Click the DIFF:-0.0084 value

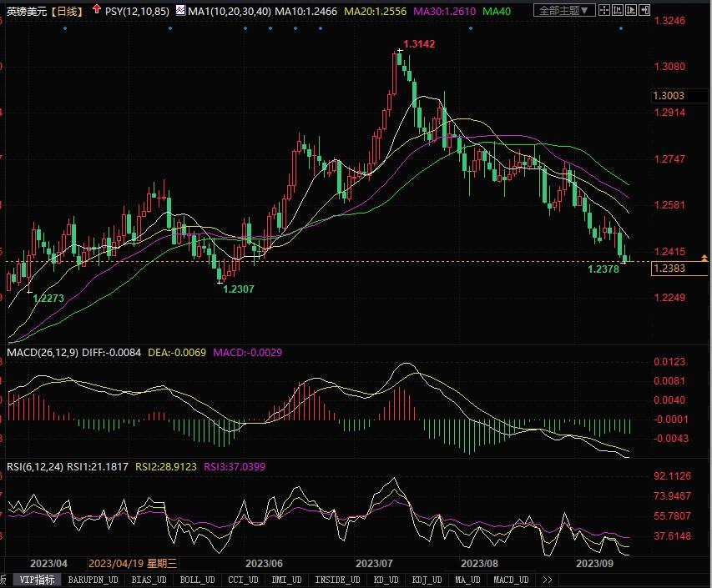[112, 353]
